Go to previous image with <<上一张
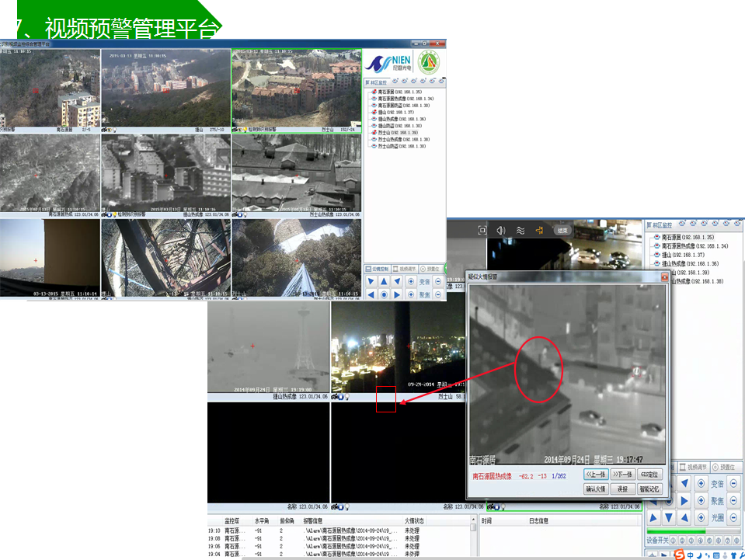 coord(595,474)
